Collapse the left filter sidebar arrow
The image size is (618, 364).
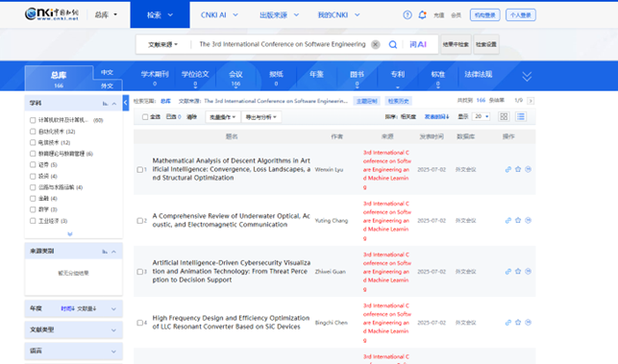coord(126,103)
